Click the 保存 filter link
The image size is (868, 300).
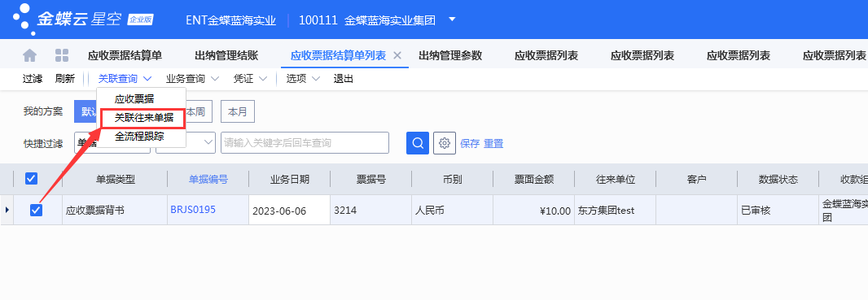coord(470,144)
